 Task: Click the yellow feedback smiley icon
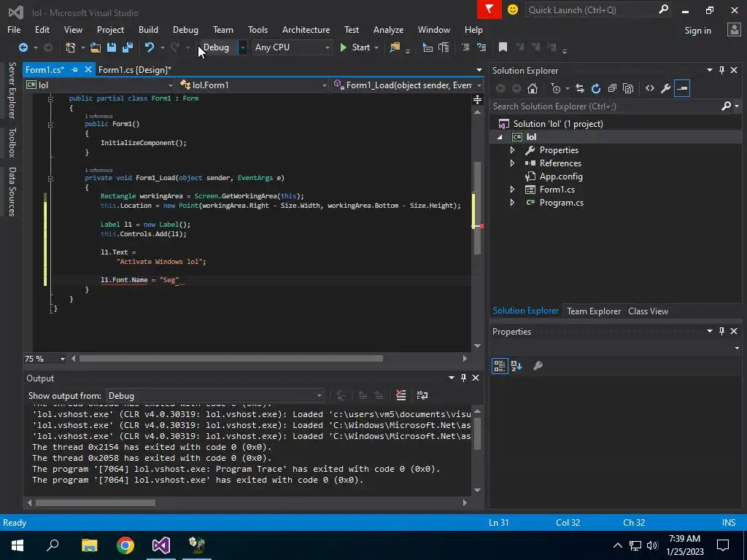[513, 9]
